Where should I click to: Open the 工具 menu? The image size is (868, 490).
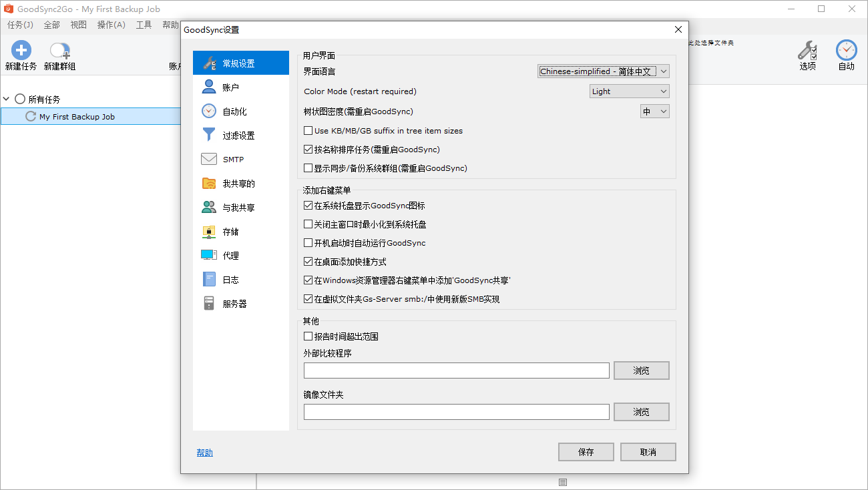tap(144, 24)
